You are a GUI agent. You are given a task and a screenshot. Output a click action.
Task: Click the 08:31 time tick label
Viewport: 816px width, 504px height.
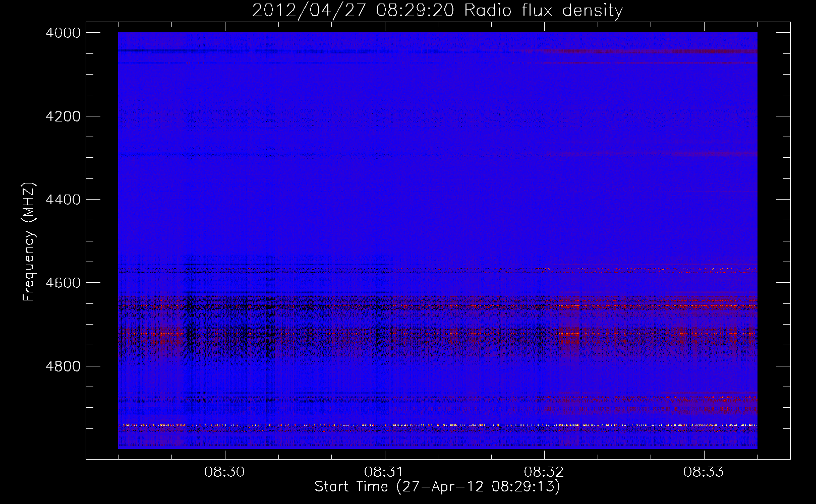point(384,472)
